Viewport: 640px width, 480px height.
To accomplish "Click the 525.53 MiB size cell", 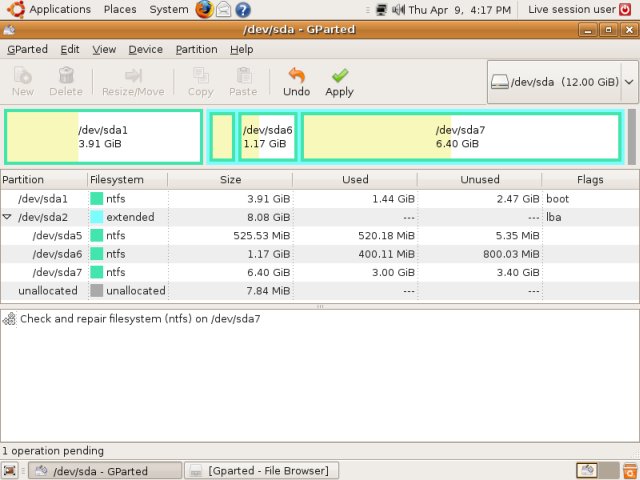I will point(262,236).
